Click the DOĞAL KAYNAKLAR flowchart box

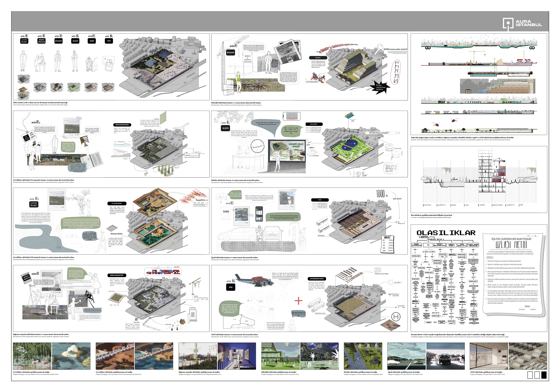coord(417,245)
